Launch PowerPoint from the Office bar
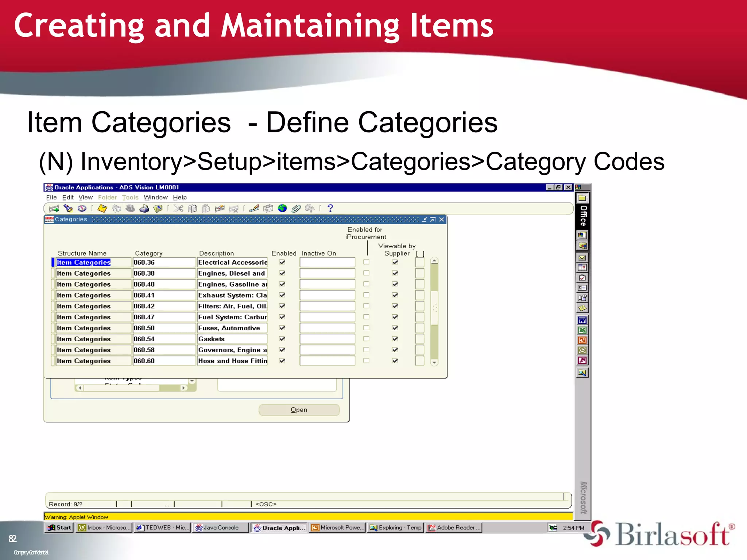The height and width of the screenshot is (560, 747). (x=582, y=340)
